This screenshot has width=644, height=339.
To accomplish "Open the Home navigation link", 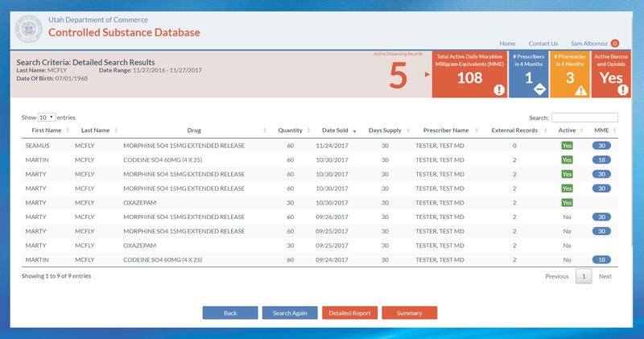I will click(x=507, y=43).
